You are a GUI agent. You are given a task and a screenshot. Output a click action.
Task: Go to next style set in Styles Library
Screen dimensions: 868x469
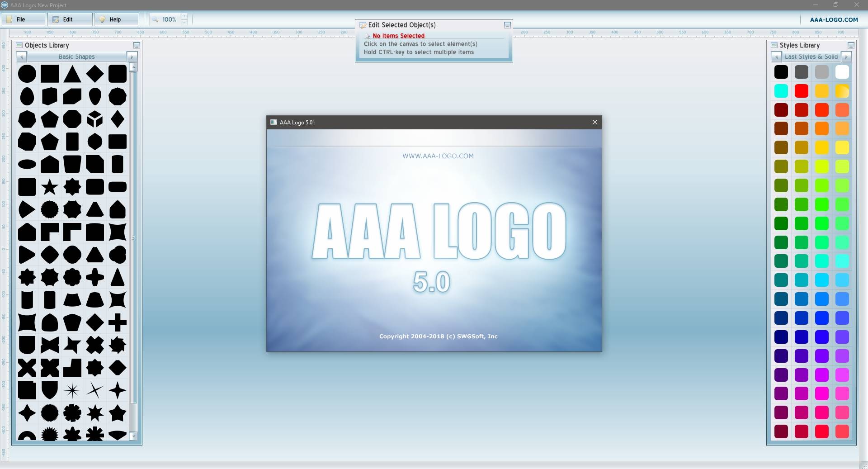pos(846,57)
